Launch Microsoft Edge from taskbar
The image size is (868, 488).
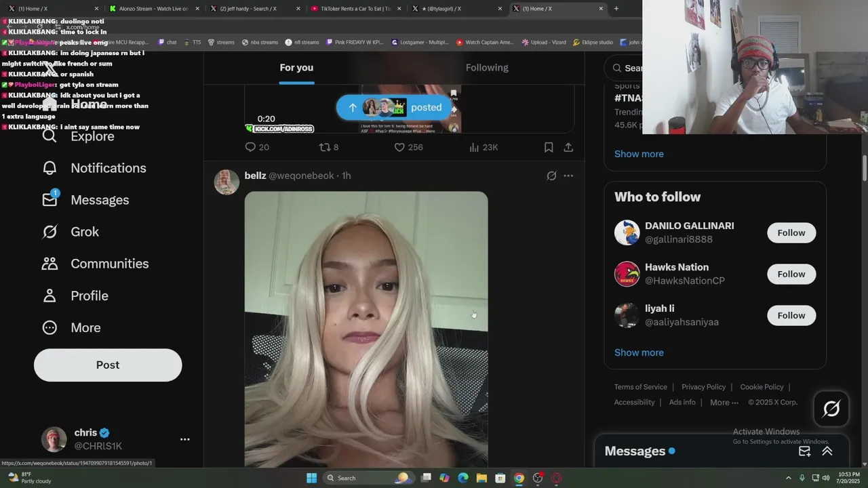[x=463, y=478]
